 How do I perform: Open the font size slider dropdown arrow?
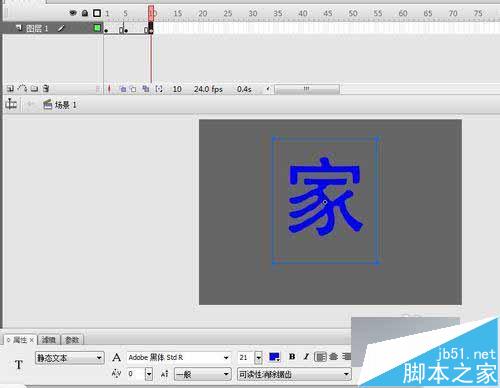point(258,358)
